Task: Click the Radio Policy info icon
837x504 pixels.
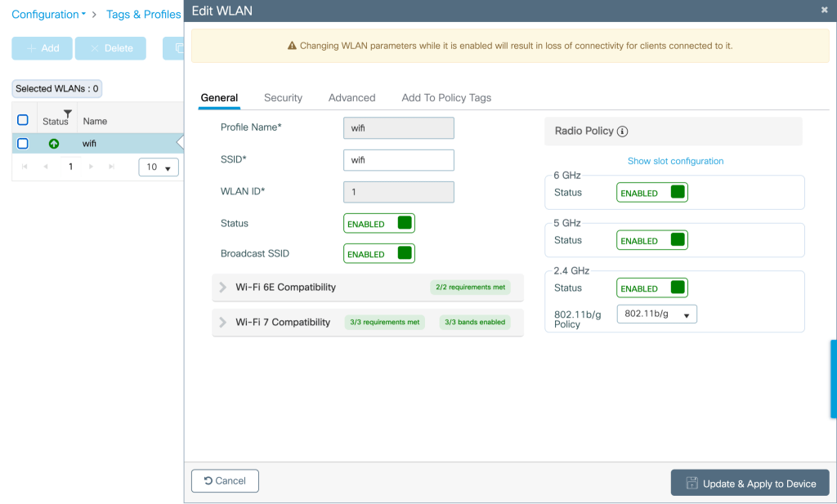Action: (623, 132)
